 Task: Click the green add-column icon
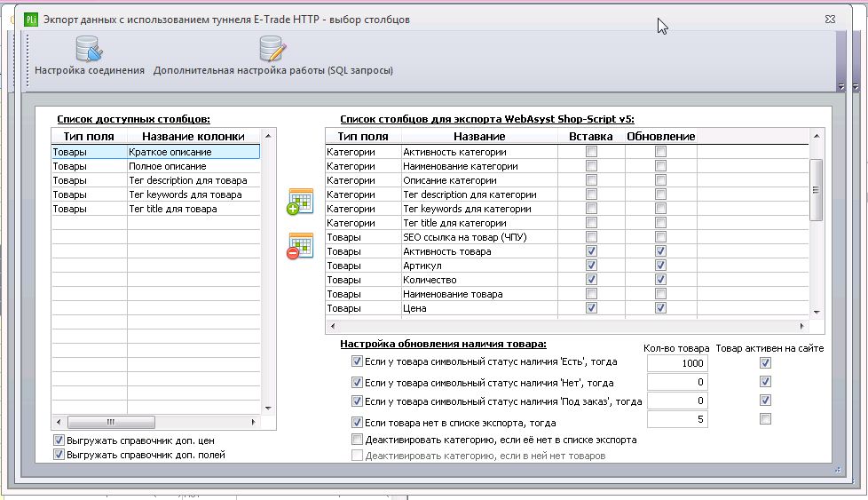point(300,202)
